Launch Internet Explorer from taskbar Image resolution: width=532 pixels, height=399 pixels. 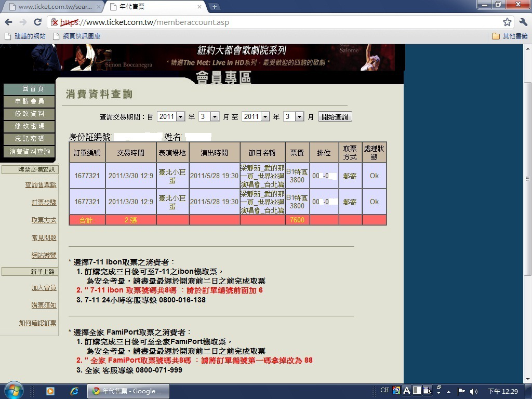click(x=74, y=391)
